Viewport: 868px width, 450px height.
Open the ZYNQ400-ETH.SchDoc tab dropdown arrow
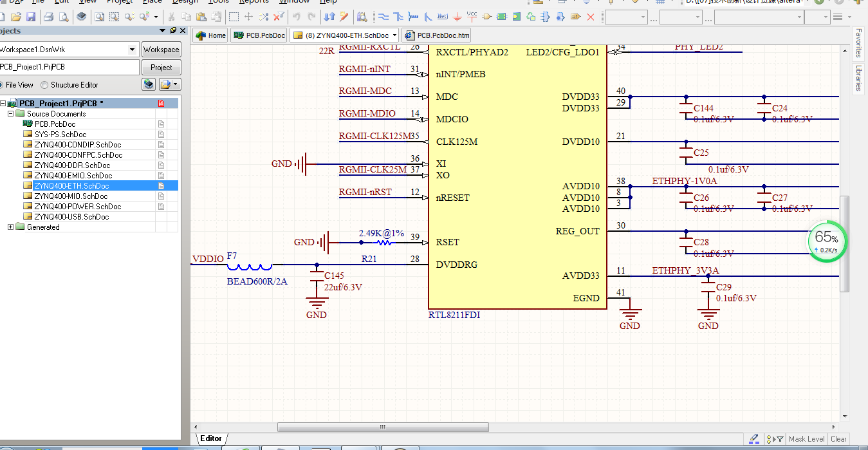[x=394, y=35]
